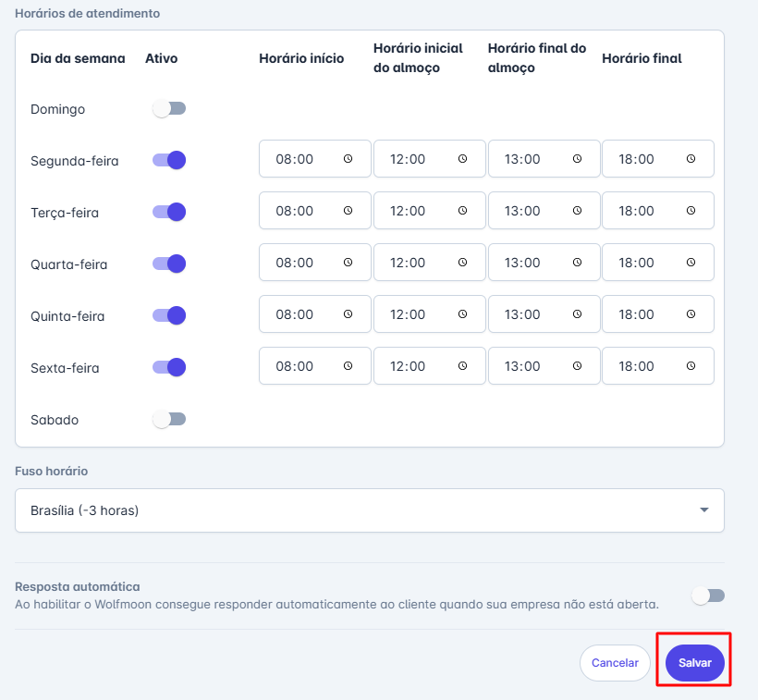
Task: Enable the Sabado active toggle
Action: pos(169,420)
